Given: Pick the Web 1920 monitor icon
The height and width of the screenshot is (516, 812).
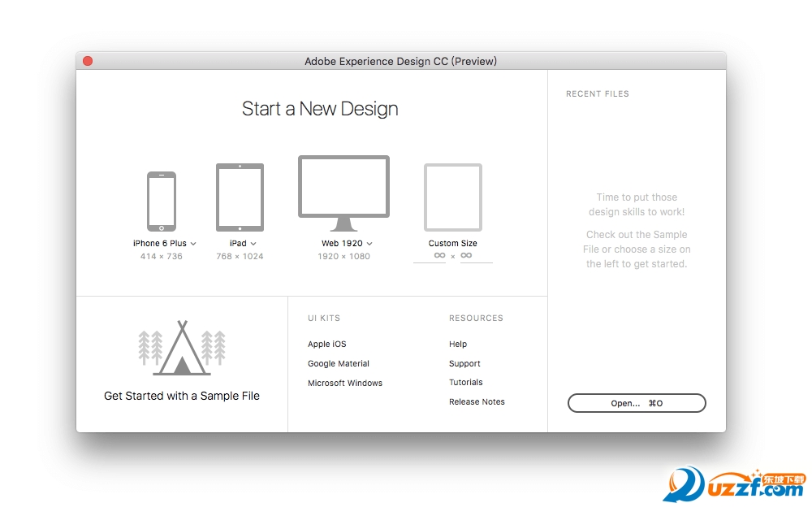Looking at the screenshot, I should [343, 193].
